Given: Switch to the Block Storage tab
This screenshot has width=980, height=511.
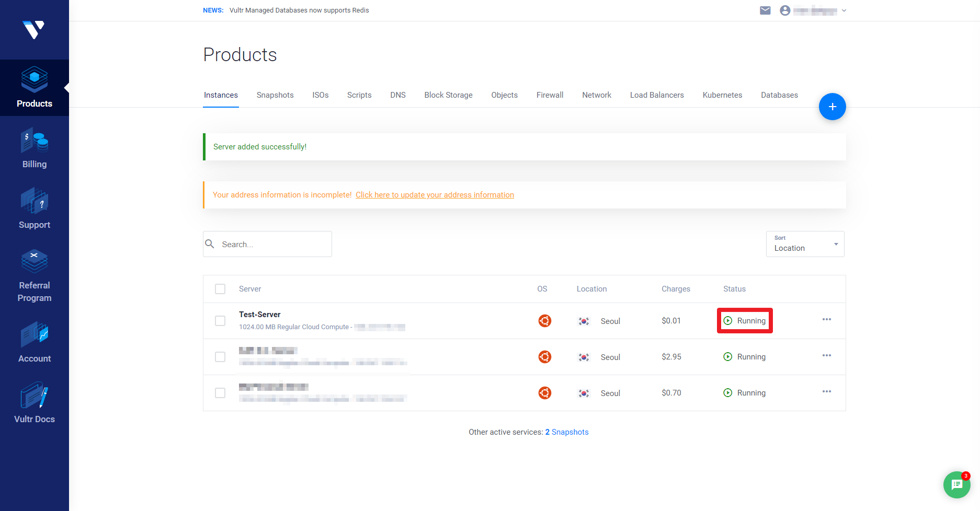Looking at the screenshot, I should coord(448,95).
